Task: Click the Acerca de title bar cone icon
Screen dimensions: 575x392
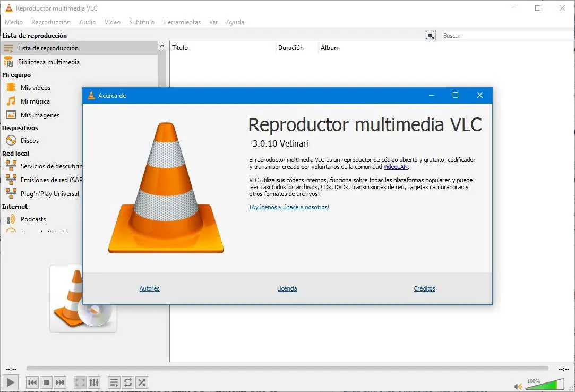Action: (x=91, y=96)
